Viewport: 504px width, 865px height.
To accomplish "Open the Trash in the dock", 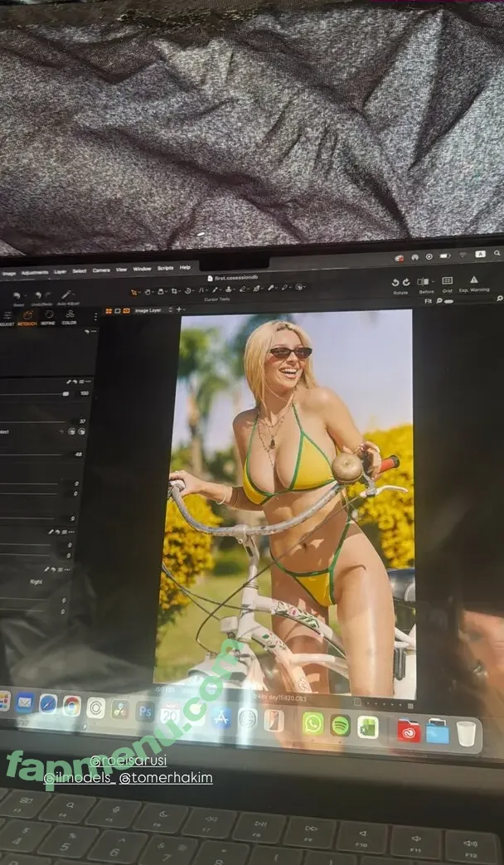I will point(466,733).
